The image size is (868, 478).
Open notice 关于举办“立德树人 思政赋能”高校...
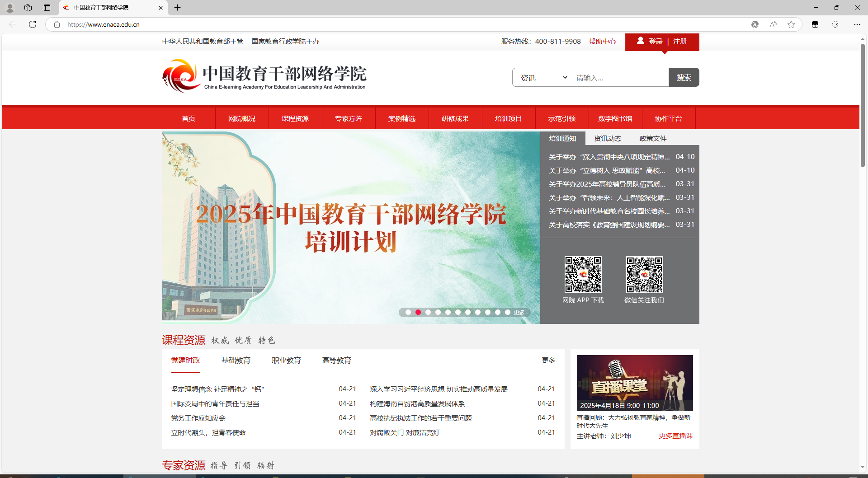click(x=607, y=170)
